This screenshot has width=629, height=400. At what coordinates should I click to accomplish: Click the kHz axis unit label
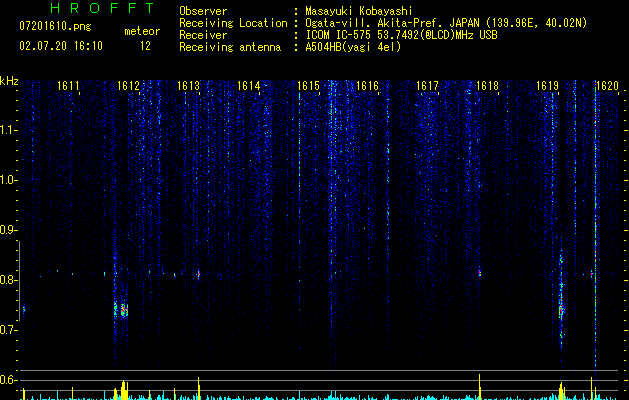pos(9,81)
